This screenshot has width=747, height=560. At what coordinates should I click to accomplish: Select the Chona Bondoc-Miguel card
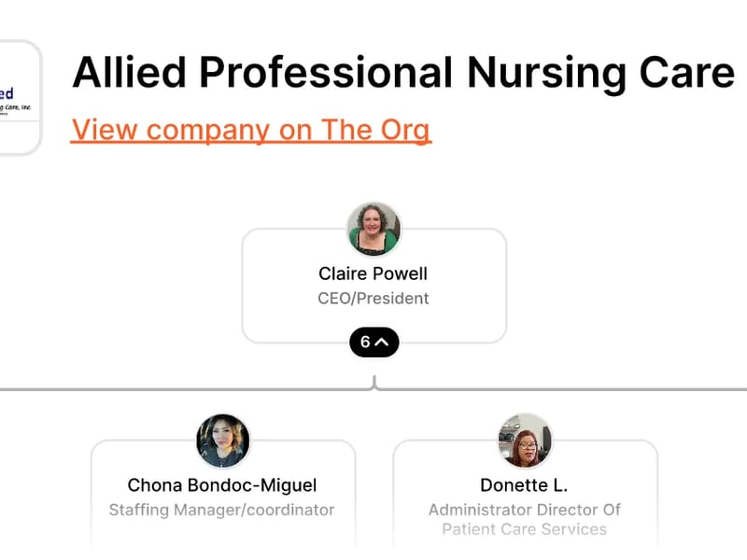221,490
